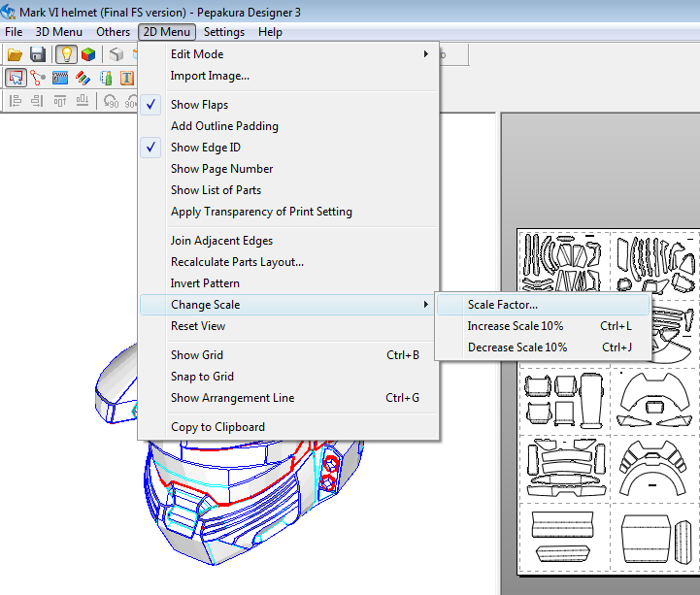Open the File menu
This screenshot has width=700, height=595.
[14, 32]
